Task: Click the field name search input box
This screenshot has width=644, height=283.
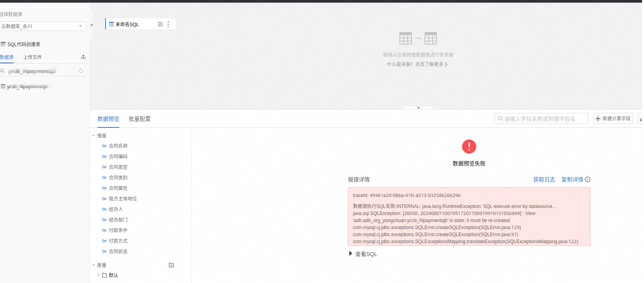Action: tap(542, 119)
